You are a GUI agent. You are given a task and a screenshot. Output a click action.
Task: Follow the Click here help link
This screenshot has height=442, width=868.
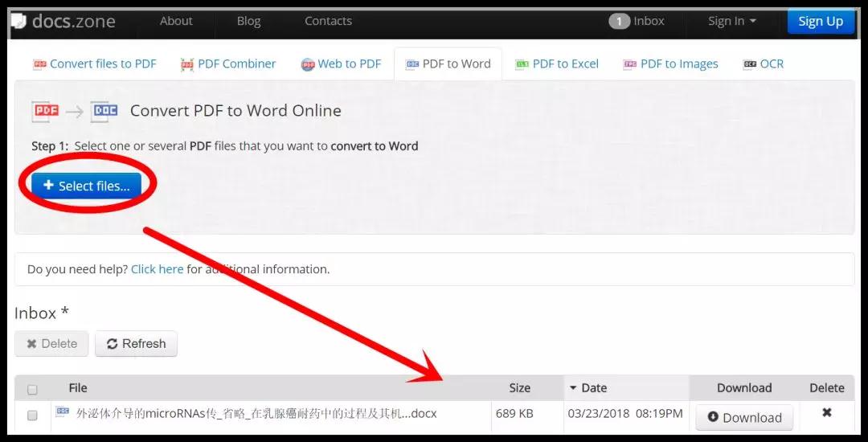pyautogui.click(x=157, y=269)
